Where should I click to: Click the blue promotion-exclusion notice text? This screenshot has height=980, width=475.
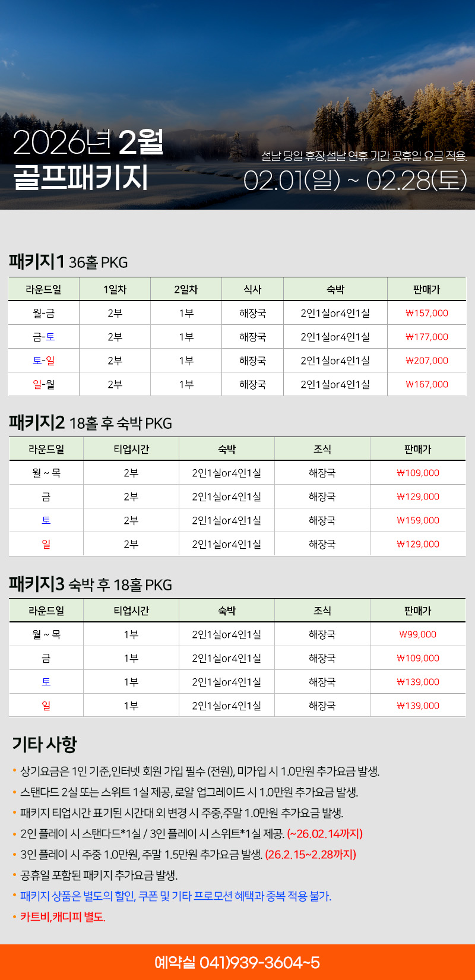coord(176,896)
